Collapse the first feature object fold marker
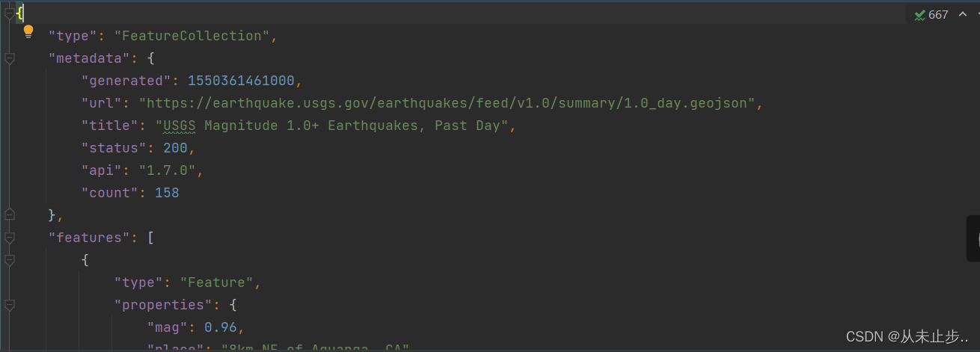This screenshot has width=980, height=352. pyautogui.click(x=9, y=260)
